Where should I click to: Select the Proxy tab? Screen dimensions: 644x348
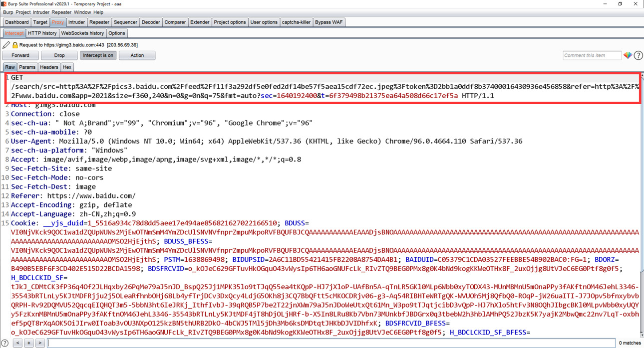tap(58, 22)
